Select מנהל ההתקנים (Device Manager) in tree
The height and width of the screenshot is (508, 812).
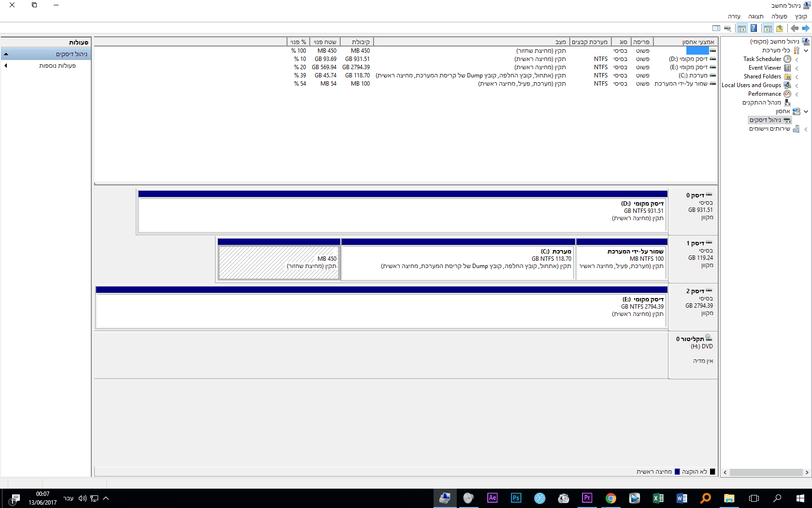(762, 103)
